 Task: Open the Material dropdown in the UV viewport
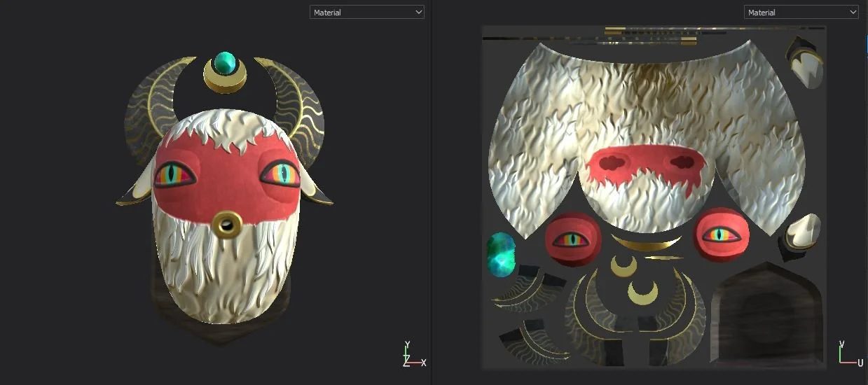point(801,12)
